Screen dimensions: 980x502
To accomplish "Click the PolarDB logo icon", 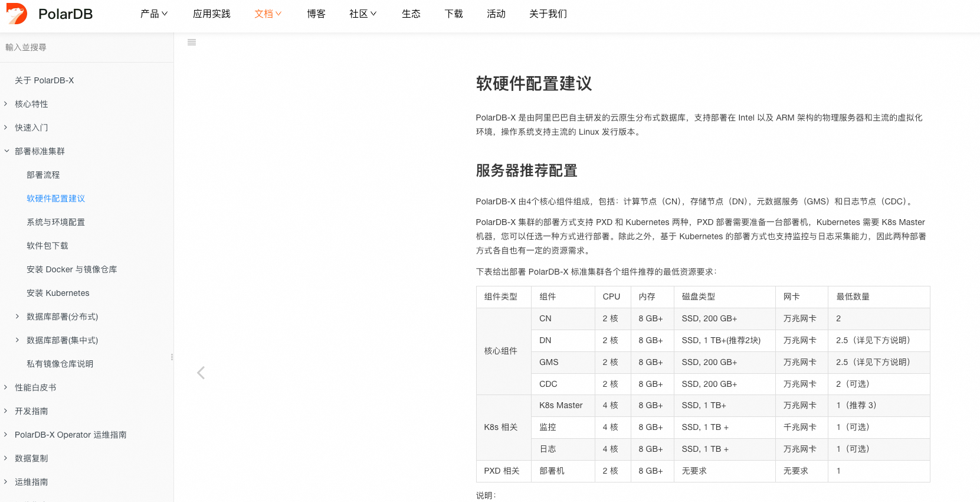I will coord(17,14).
